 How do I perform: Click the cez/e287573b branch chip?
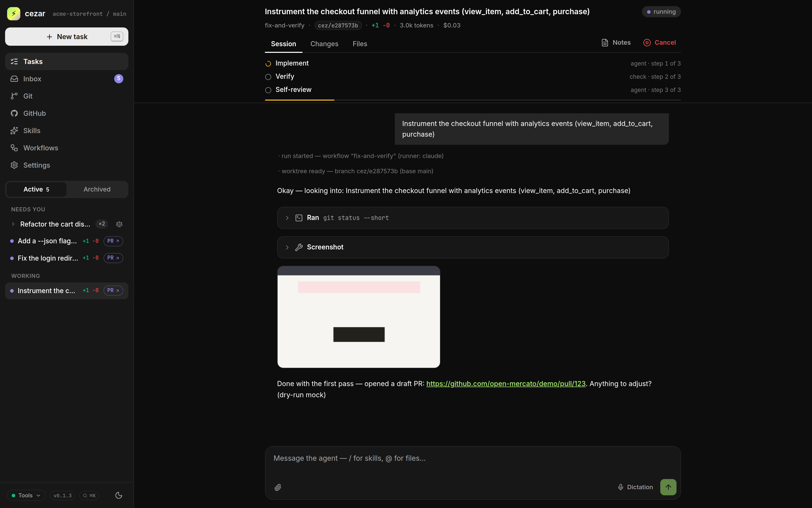[338, 26]
